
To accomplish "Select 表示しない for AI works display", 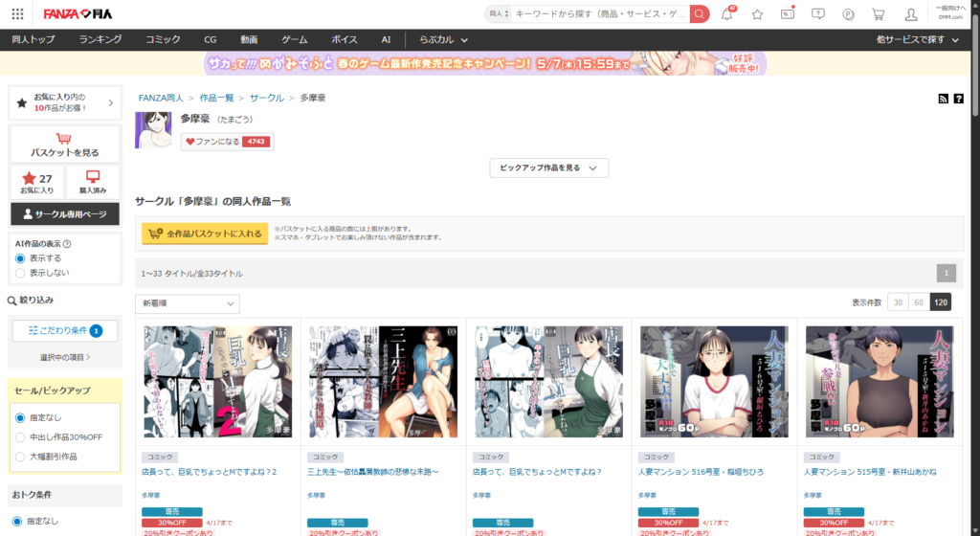I will (x=20, y=273).
